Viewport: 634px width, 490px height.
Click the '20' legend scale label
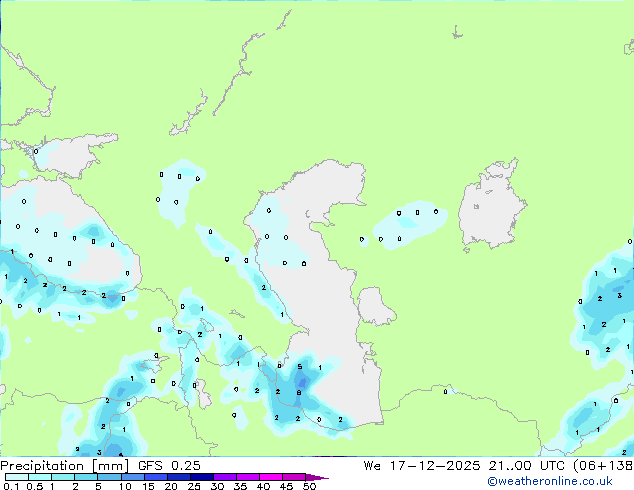[x=171, y=486]
